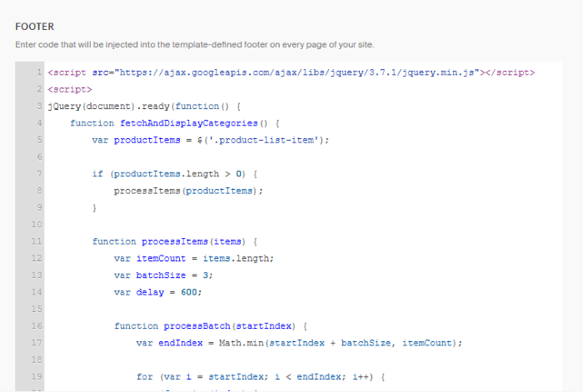583x392 pixels.
Task: Click line number 15 in the gutter
Action: (37, 309)
